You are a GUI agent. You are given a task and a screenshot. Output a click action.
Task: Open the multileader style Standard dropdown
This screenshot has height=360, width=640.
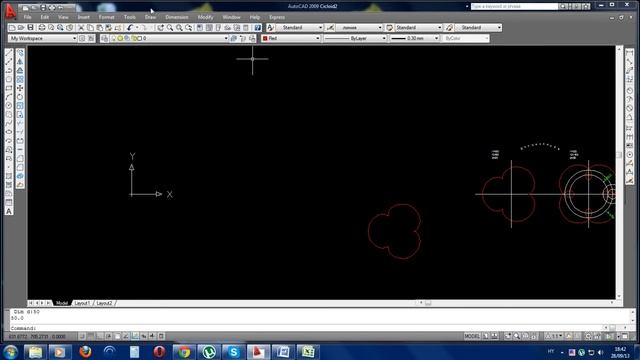[478, 28]
